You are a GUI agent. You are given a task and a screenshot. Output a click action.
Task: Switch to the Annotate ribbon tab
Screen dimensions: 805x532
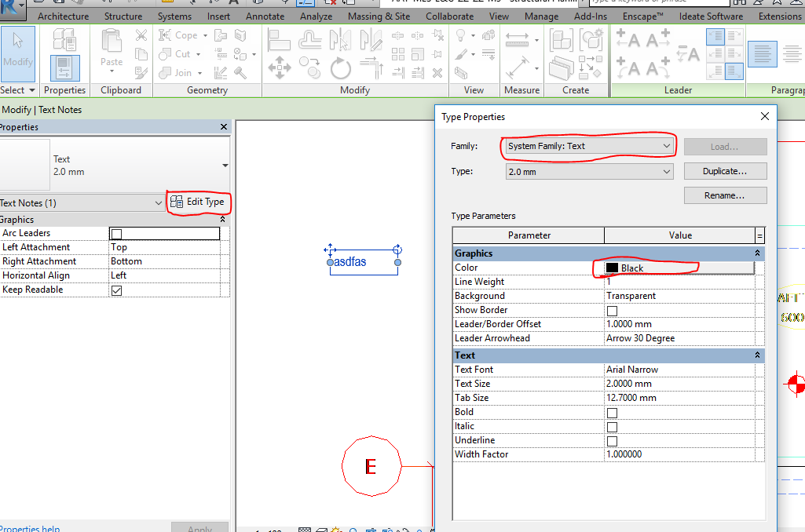pos(265,16)
